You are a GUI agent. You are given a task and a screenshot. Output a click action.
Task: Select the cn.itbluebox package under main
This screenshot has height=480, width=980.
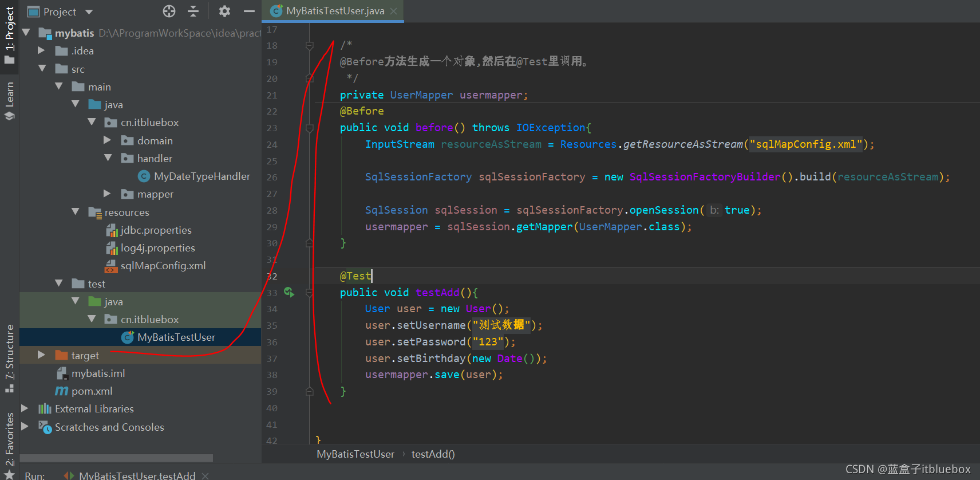point(149,123)
